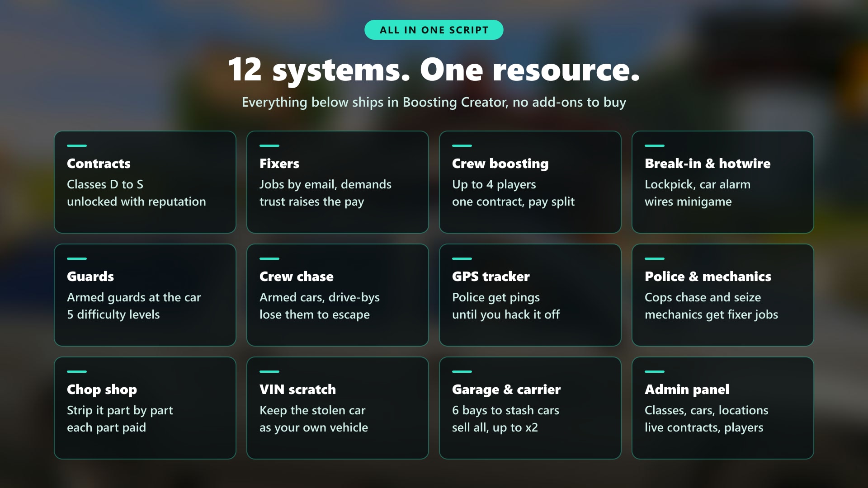Viewport: 868px width, 488px height.
Task: Click 'as your own vehicle' text
Action: [x=314, y=427]
